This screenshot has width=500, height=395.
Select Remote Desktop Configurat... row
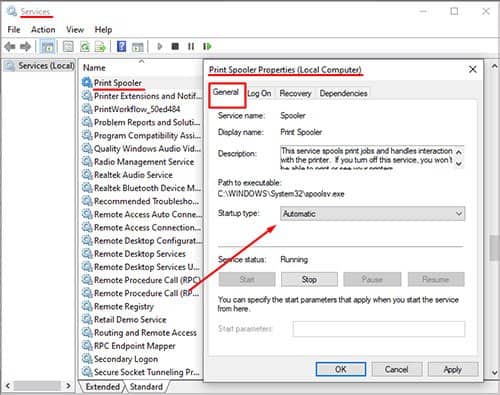pos(142,240)
